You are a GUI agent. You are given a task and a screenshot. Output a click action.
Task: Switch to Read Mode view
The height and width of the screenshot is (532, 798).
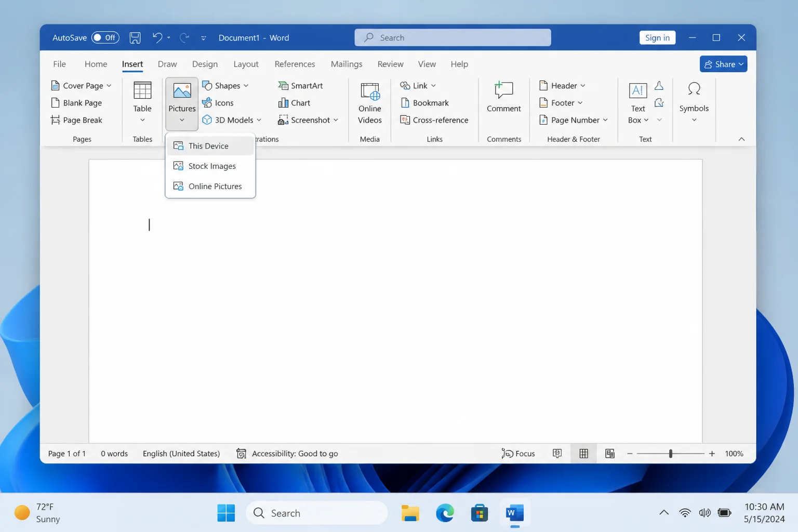click(557, 454)
